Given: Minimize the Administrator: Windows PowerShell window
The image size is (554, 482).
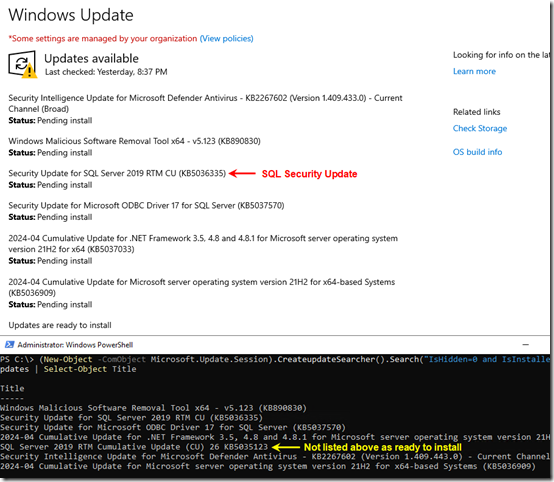Looking at the screenshot, I should click(525, 345).
